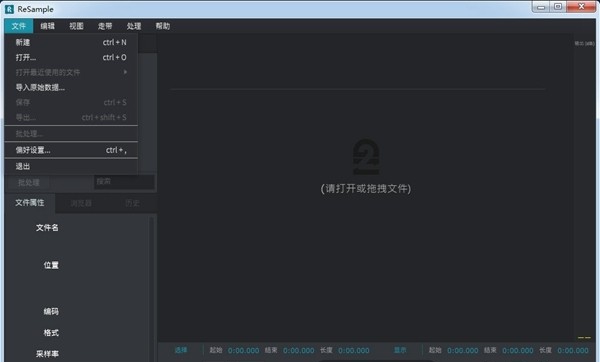600x362 pixels.
Task: Click the output level meter label top right
Action: (585, 44)
